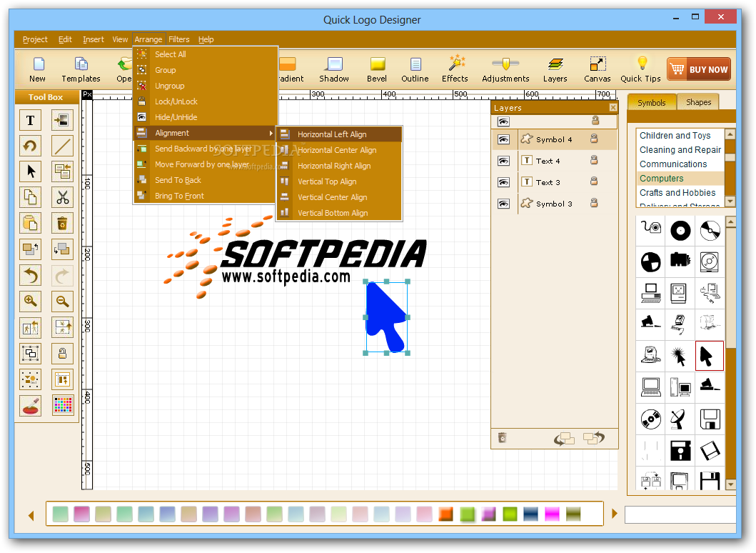Toggle lock on Symbol 4 layer
756x553 pixels.
tap(594, 139)
